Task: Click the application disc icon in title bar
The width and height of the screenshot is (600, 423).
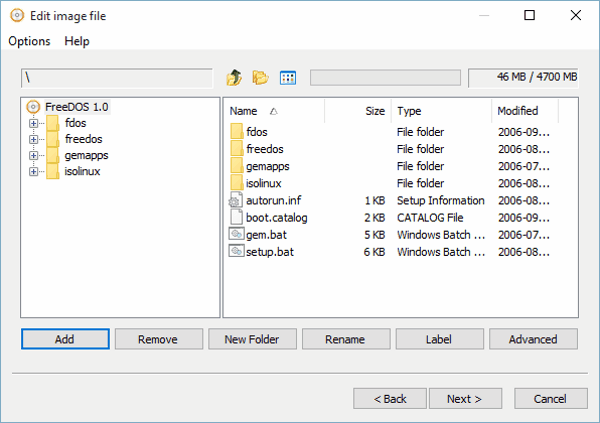Action: click(x=17, y=16)
